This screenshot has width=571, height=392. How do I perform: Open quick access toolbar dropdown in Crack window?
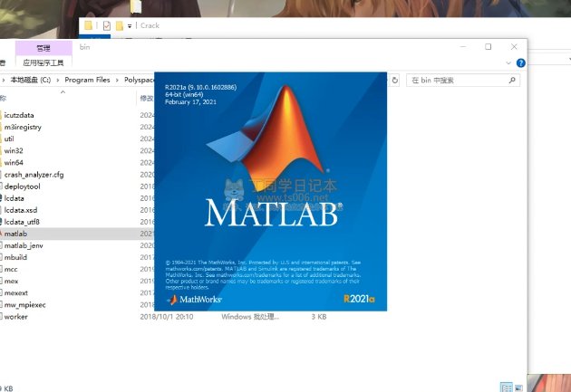(130, 26)
